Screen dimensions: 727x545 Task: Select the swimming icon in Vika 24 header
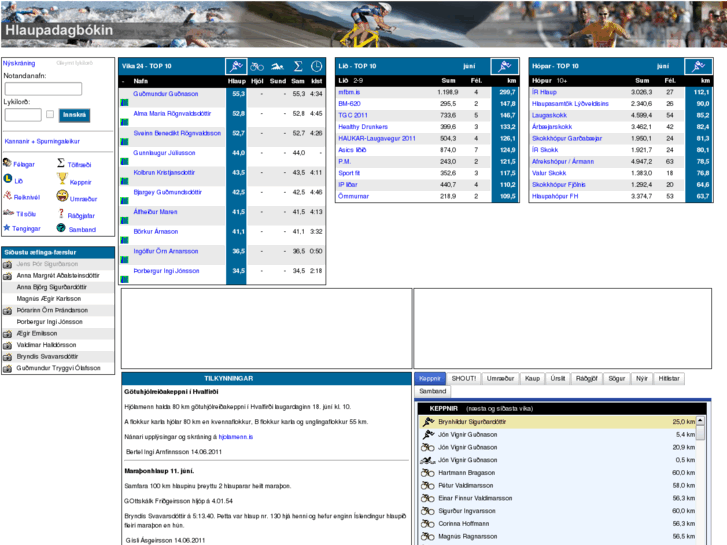pos(278,66)
